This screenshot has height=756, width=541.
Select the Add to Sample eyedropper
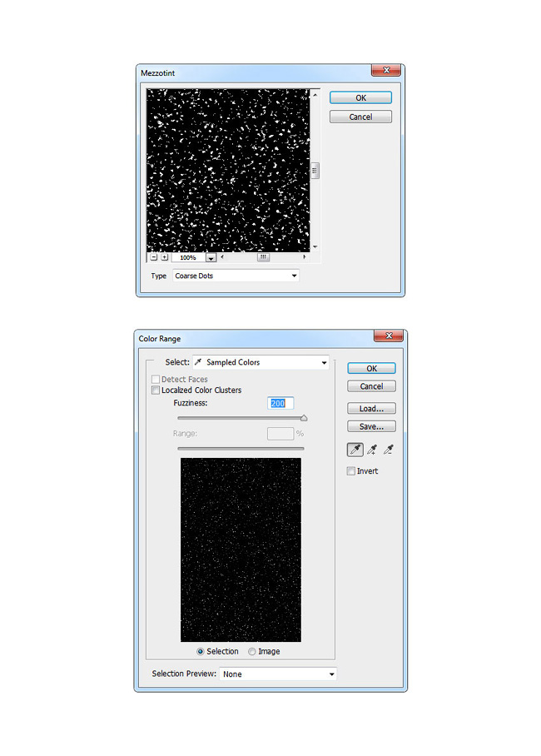tap(372, 450)
